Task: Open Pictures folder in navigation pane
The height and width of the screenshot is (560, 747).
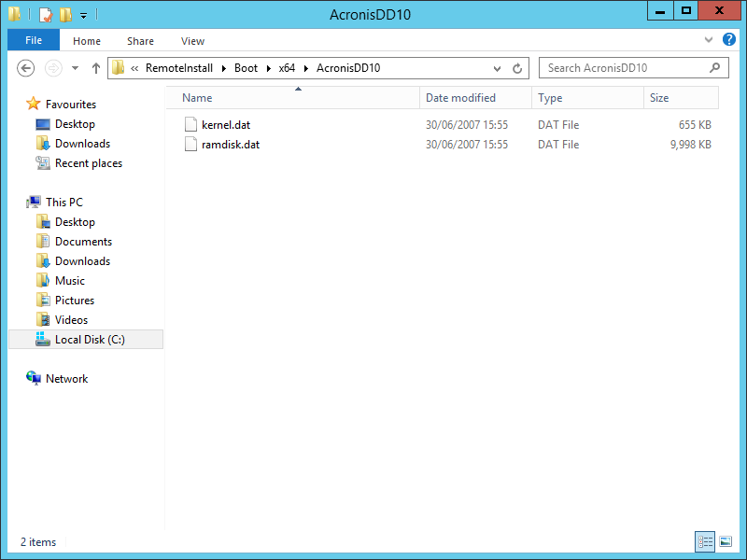Action: tap(75, 301)
